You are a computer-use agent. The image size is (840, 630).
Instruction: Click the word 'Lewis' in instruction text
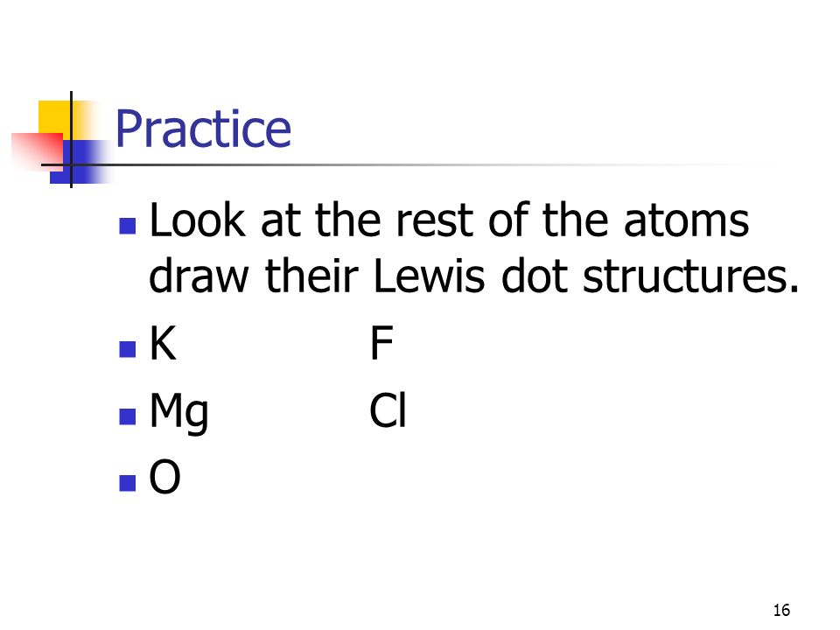pyautogui.click(x=429, y=276)
